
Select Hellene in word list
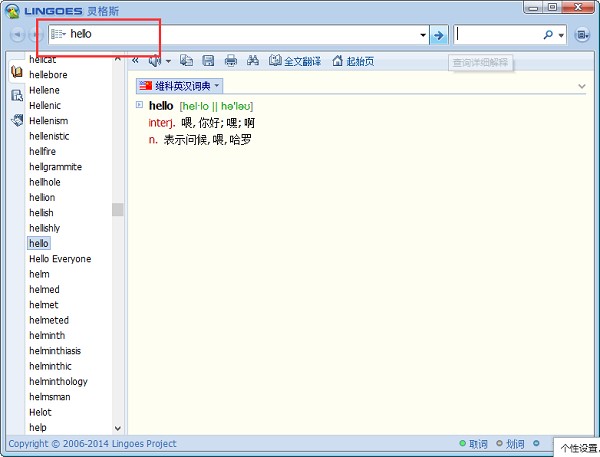[44, 90]
